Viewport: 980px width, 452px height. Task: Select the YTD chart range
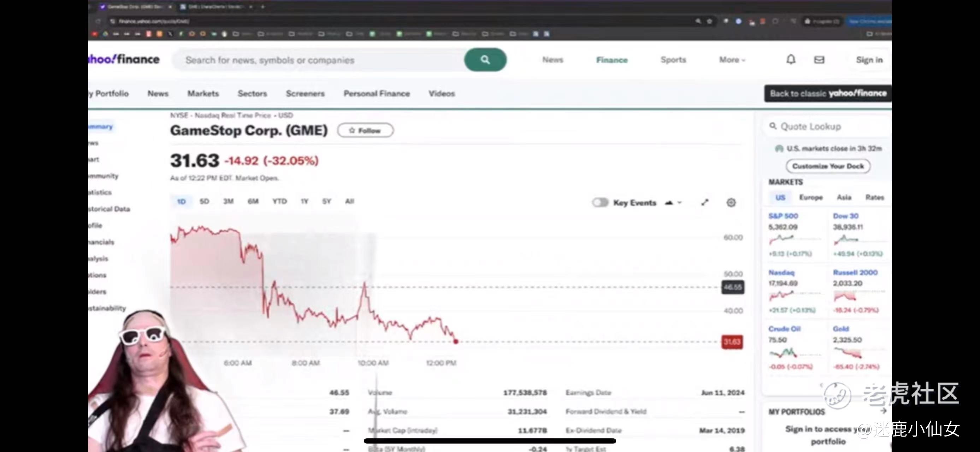[x=279, y=202]
